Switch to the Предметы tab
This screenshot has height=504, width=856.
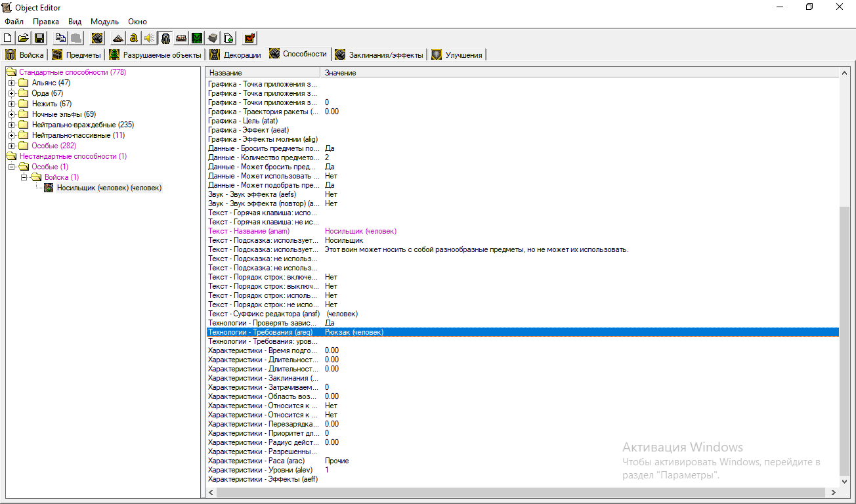(x=77, y=55)
